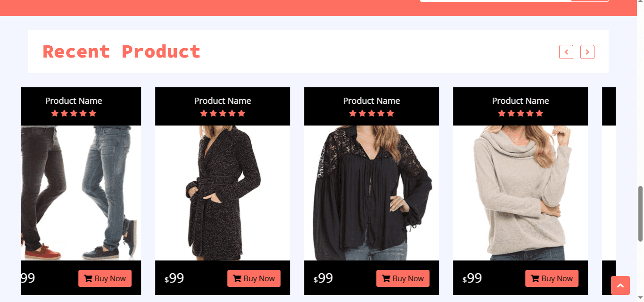This screenshot has height=302, width=644.
Task: Click the Product Name above the beige sweater
Action: coord(520,101)
